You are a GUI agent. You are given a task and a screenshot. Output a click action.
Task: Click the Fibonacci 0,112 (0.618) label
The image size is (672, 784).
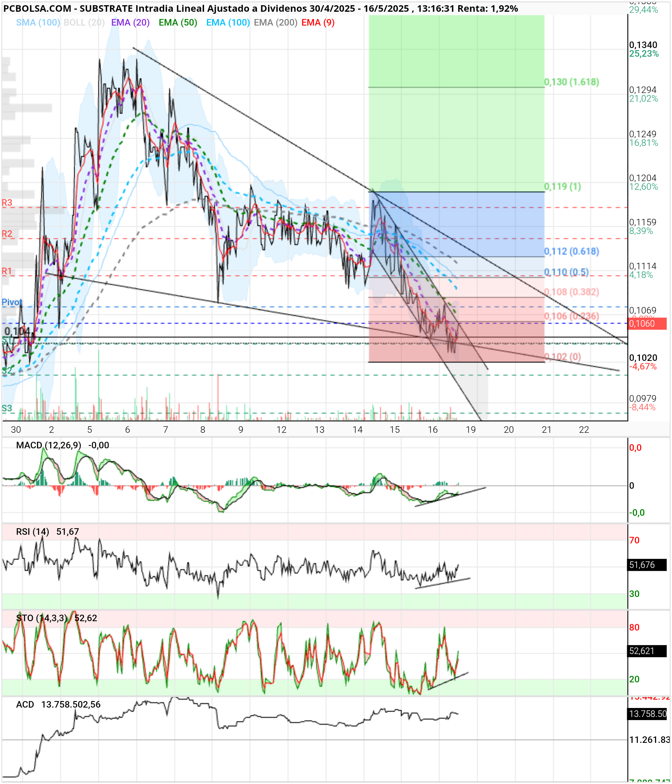pyautogui.click(x=572, y=251)
